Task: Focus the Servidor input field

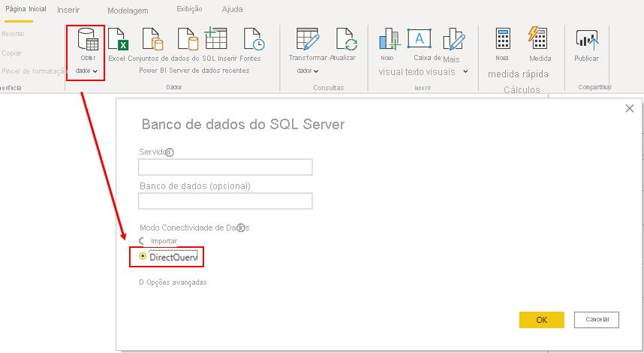Action: (225, 167)
